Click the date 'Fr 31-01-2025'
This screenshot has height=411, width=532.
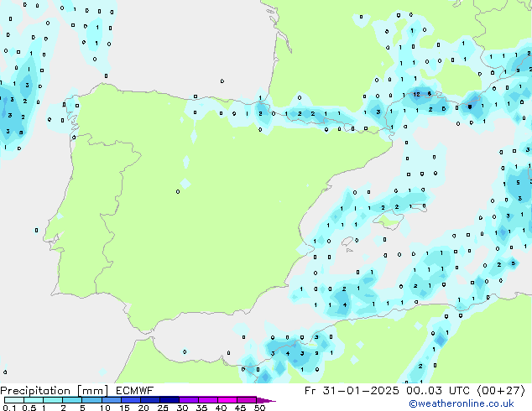click(352, 391)
